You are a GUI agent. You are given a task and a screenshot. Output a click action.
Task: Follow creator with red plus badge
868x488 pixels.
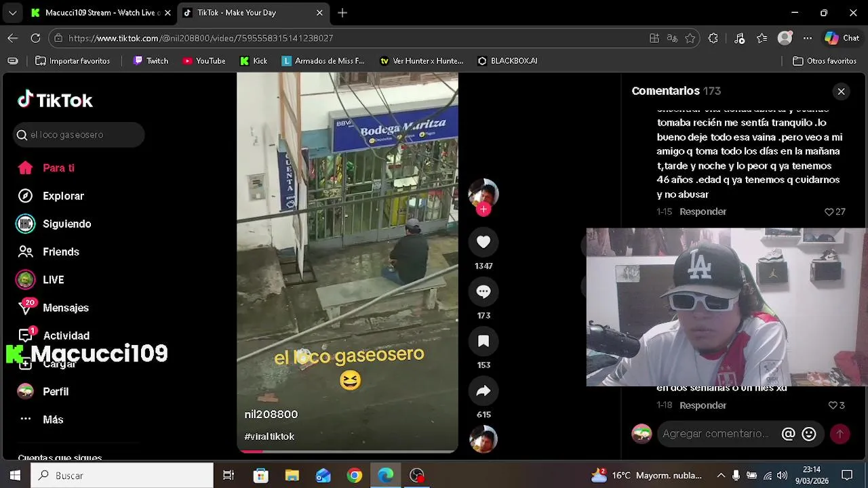tap(484, 209)
